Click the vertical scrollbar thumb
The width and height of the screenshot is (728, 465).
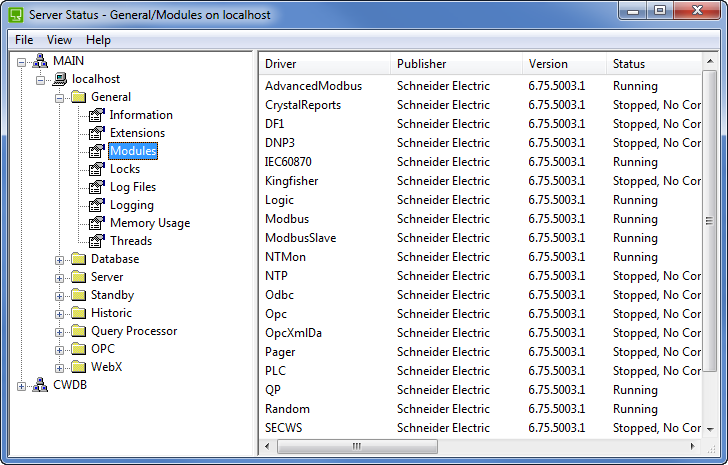710,221
